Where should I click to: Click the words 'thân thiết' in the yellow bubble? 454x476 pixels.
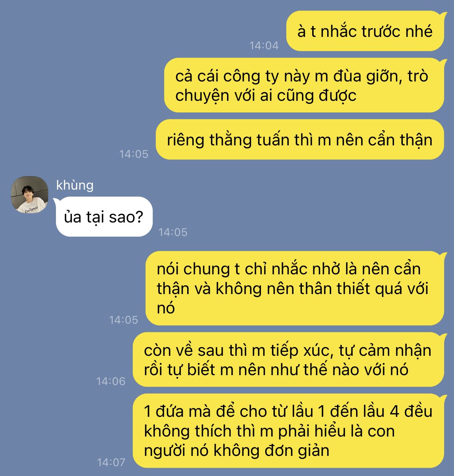pyautogui.click(x=334, y=288)
